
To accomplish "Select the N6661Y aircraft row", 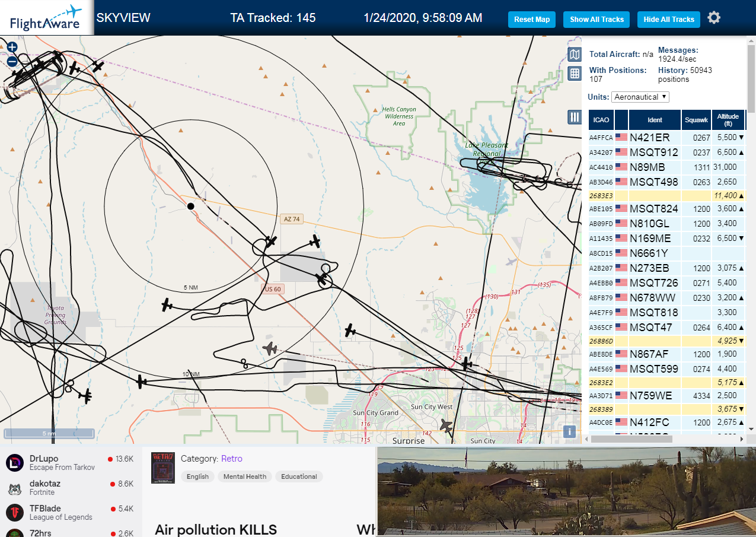I will coord(666,253).
